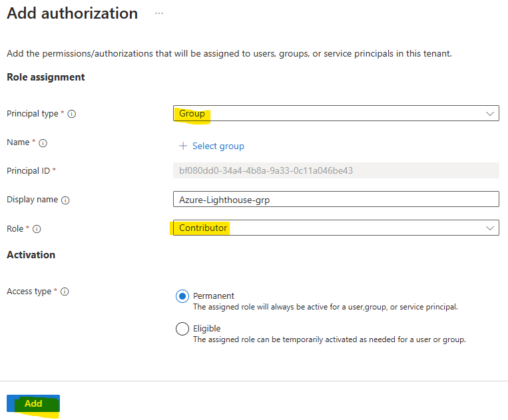Click the Display name info icon
The image size is (508, 420).
[x=65, y=200]
